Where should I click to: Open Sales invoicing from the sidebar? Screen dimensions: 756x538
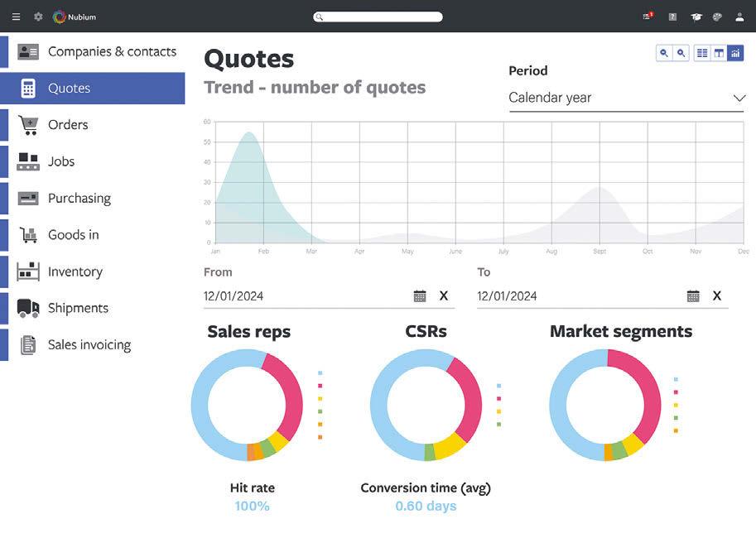pyautogui.click(x=89, y=345)
